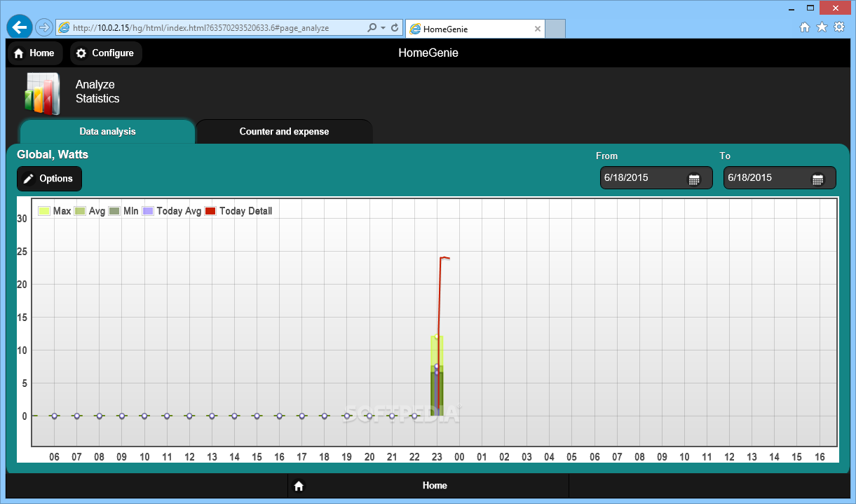This screenshot has height=504, width=856.
Task: Toggle the Avg legend swatch
Action: (x=80, y=211)
